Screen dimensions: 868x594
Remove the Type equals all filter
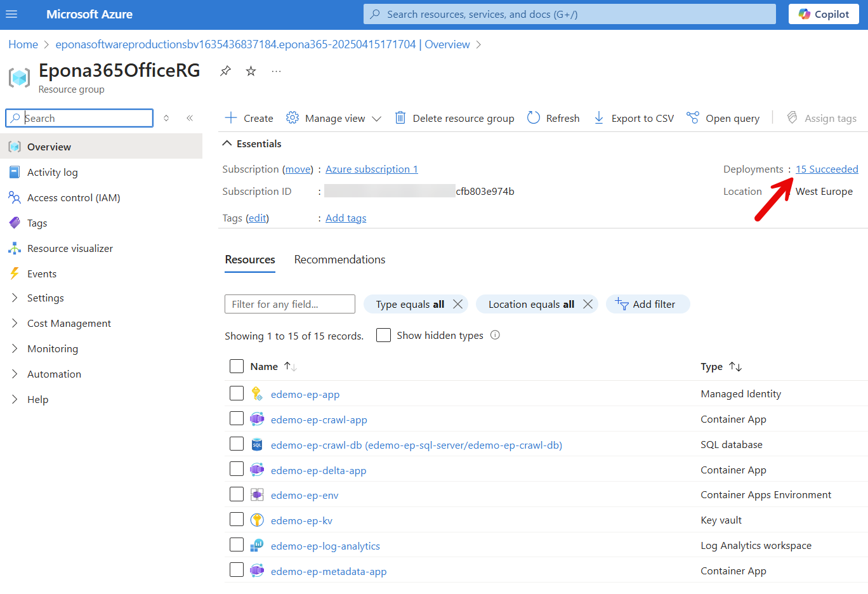pos(457,304)
